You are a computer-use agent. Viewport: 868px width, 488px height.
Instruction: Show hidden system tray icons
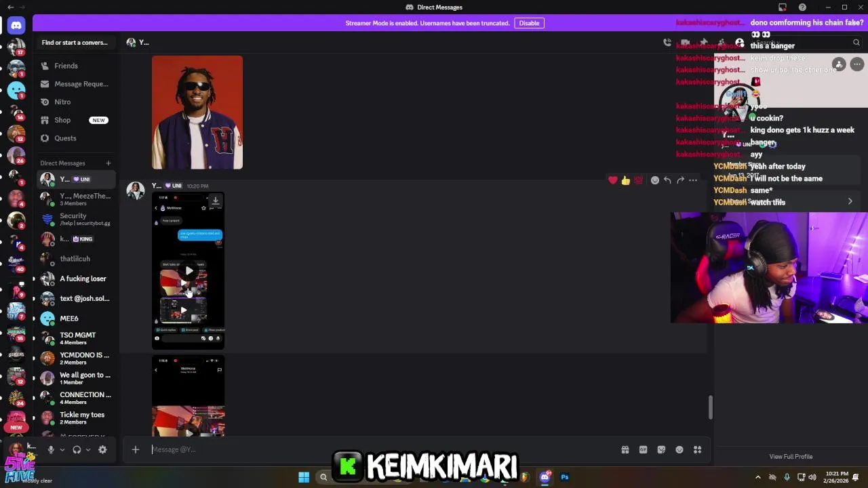pyautogui.click(x=758, y=477)
